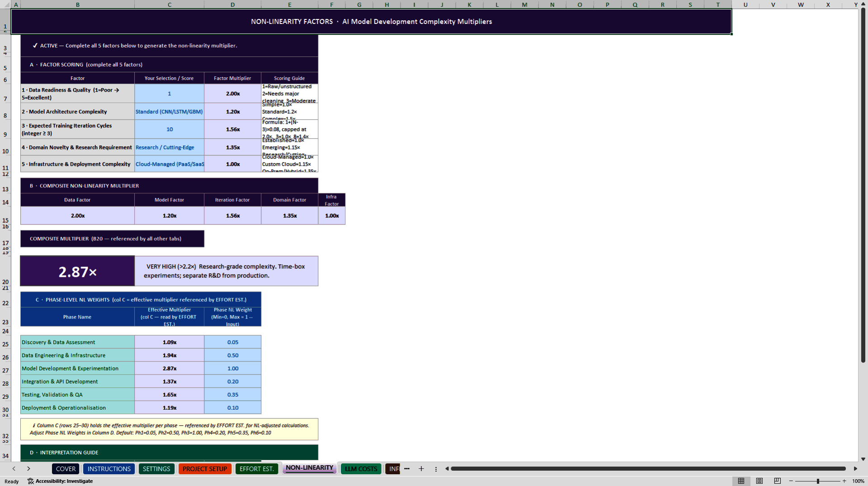Click the 1.94x effective multiplier cell
868x486 pixels.
coord(169,355)
